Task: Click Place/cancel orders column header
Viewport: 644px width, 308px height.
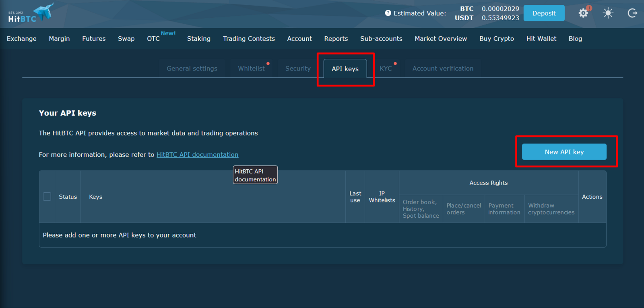Action: click(x=464, y=209)
